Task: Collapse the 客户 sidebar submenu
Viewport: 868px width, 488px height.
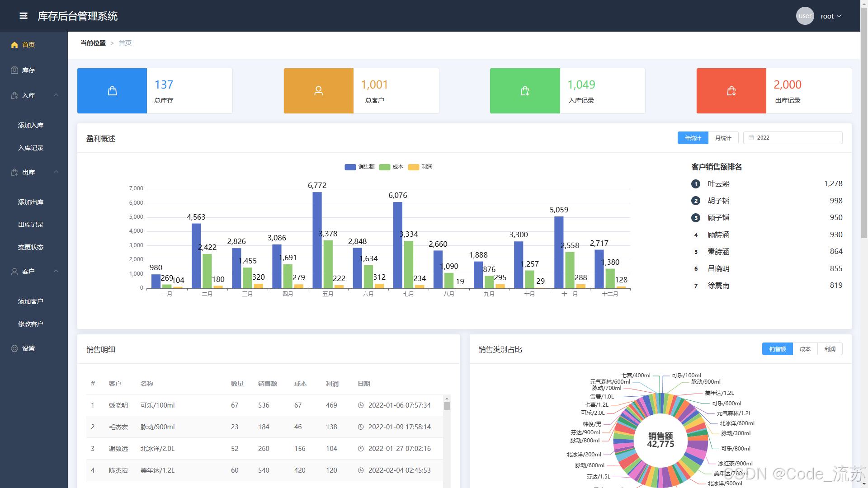Action: pos(56,271)
